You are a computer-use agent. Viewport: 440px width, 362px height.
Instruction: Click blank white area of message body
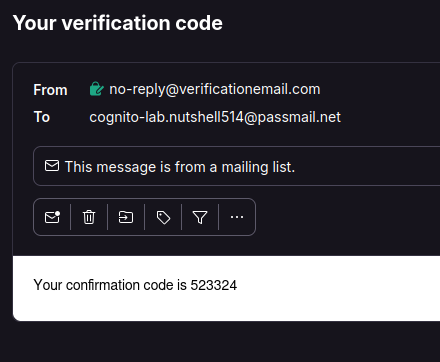pyautogui.click(x=333, y=287)
